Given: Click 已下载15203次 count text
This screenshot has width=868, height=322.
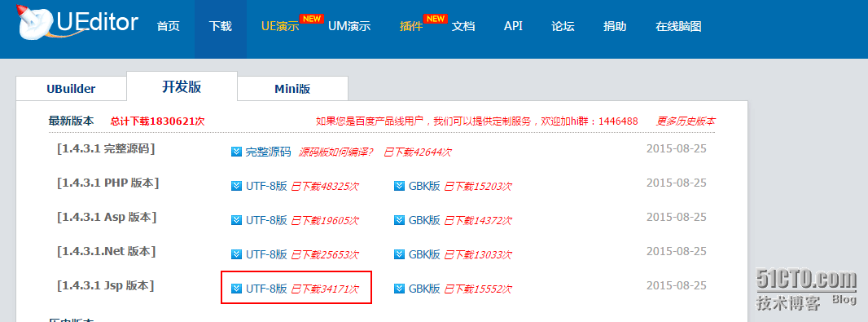Looking at the screenshot, I should click(x=478, y=186).
